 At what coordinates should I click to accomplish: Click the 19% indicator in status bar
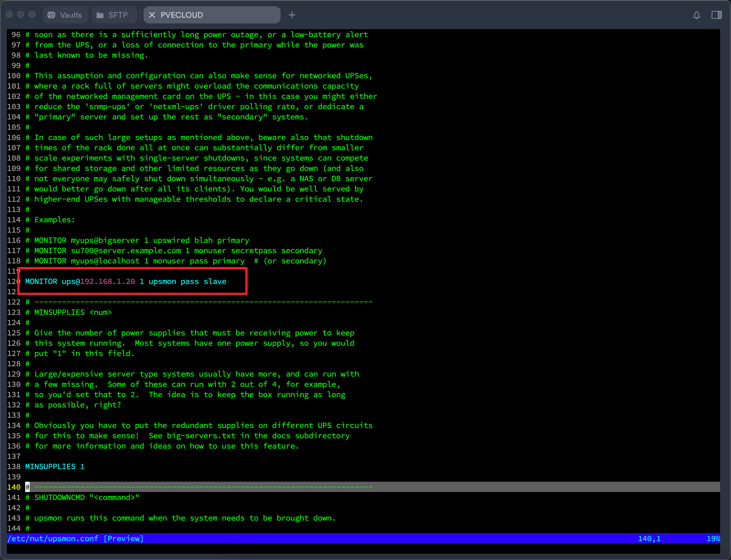713,538
